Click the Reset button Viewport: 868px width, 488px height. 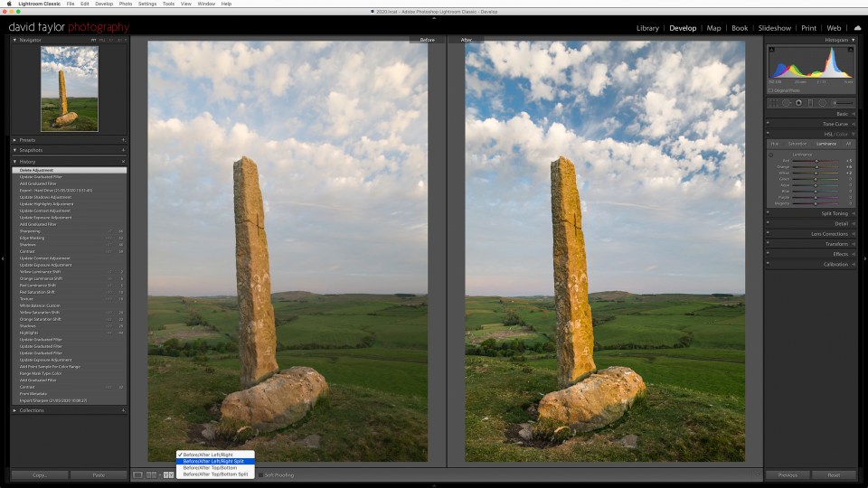click(834, 475)
